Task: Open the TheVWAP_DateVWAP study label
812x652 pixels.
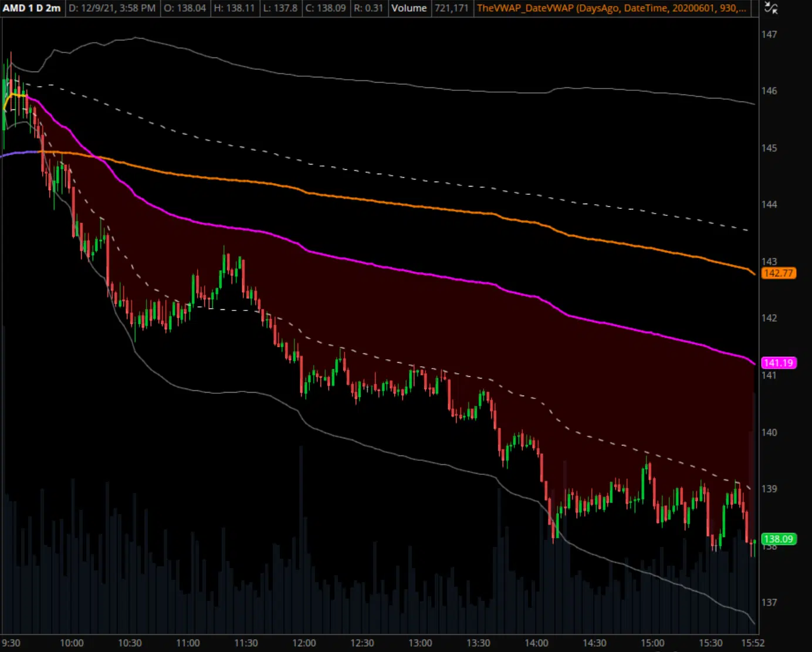Action: [x=611, y=8]
